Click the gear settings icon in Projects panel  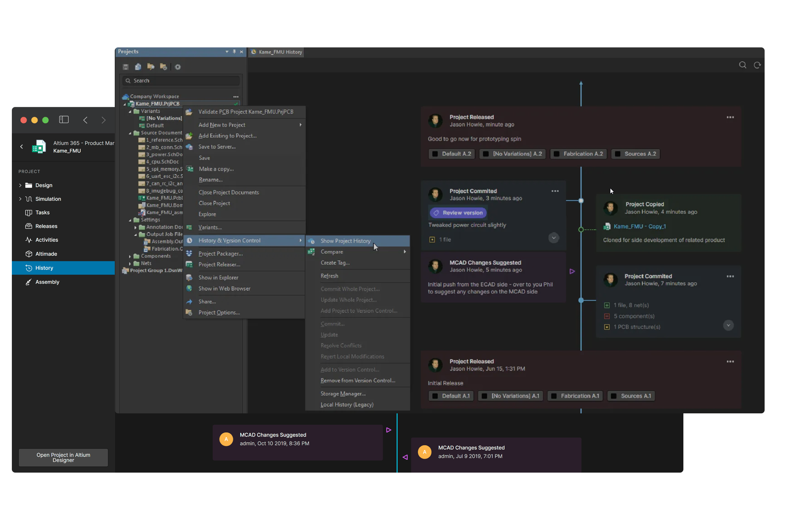click(178, 67)
